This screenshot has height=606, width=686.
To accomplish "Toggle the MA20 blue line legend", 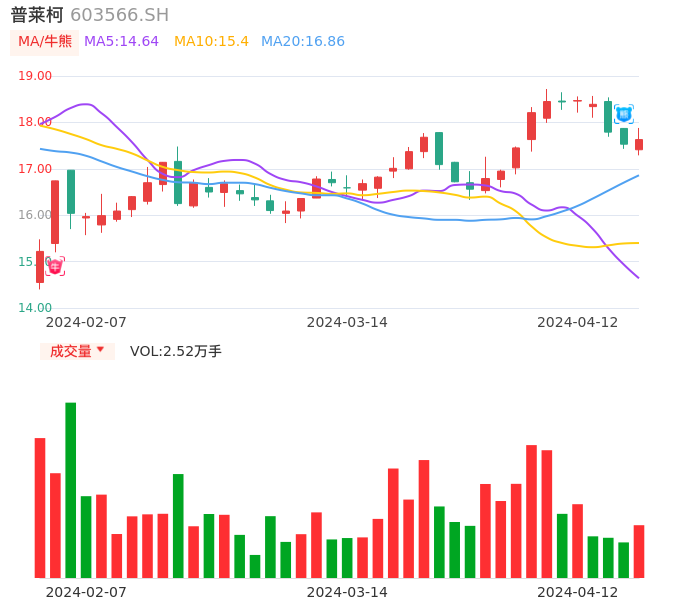I will [302, 42].
